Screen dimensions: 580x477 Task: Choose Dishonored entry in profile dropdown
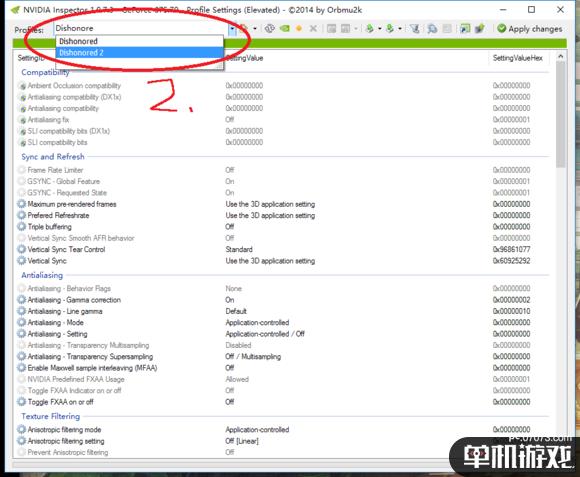point(139,41)
